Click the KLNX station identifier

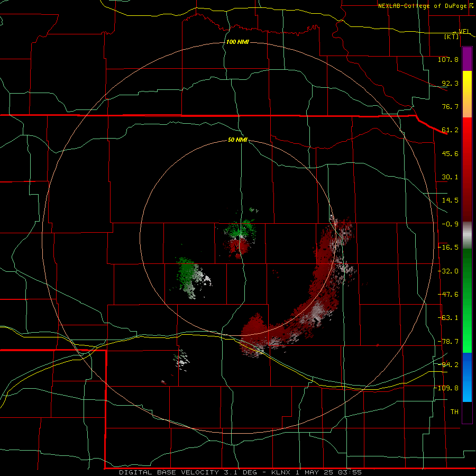[x=281, y=472]
